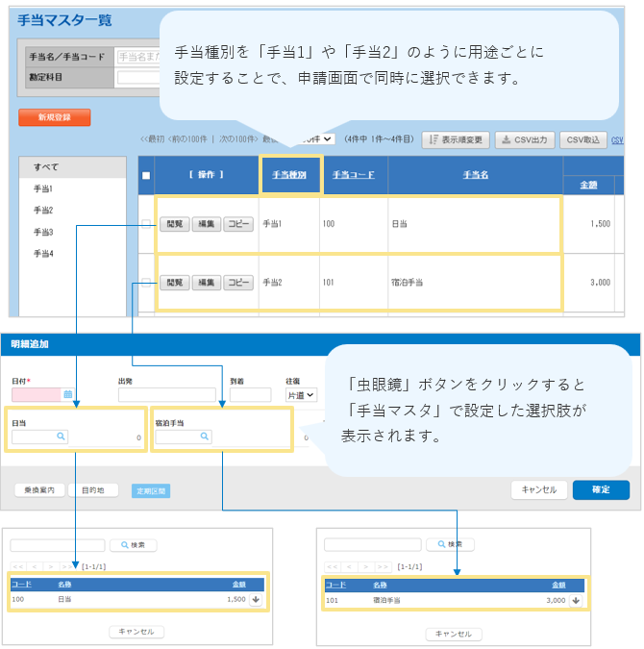Click the CSV出力 download button
644x649 pixels.
pos(524,140)
